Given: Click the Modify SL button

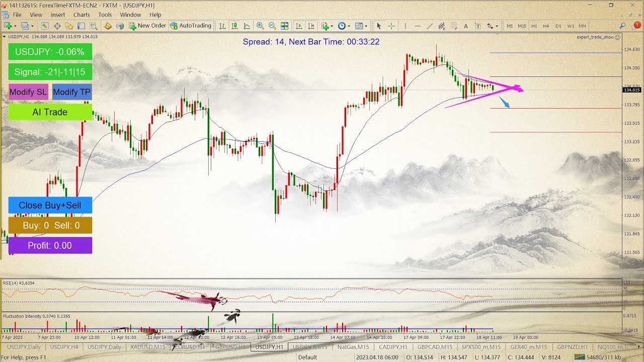Looking at the screenshot, I should [28, 92].
